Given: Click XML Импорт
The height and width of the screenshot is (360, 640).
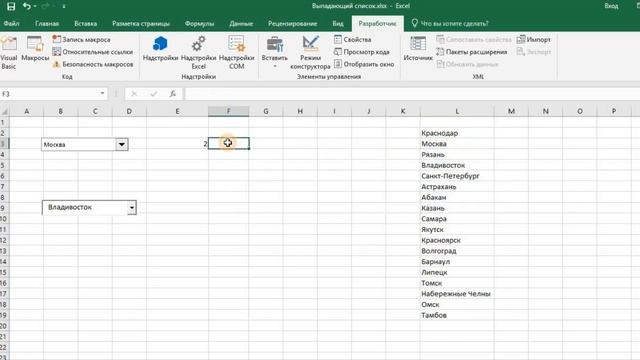Looking at the screenshot, I should [x=534, y=40].
